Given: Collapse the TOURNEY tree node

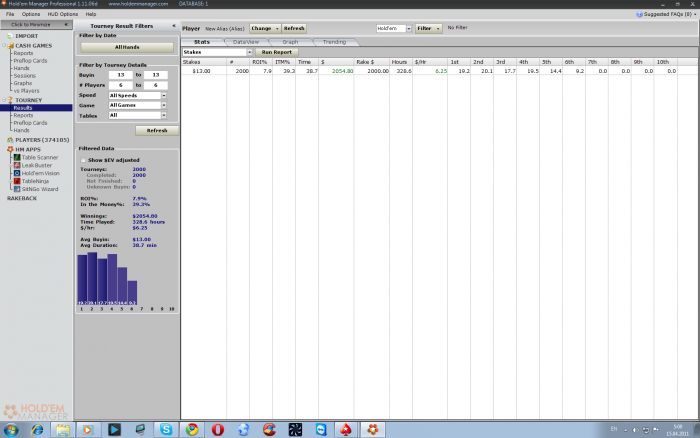Looking at the screenshot, I should (4, 100).
